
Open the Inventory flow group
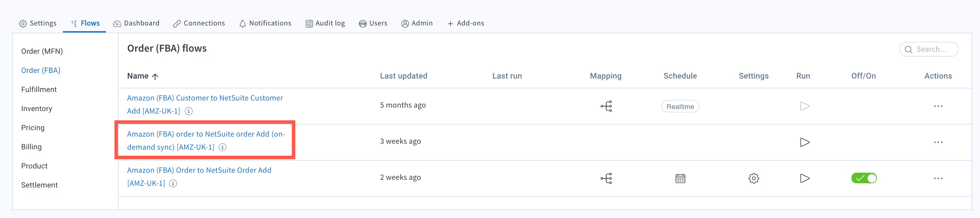[x=36, y=108]
